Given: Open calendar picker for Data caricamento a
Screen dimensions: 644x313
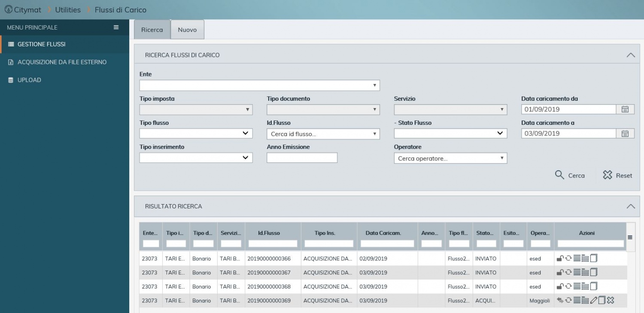Looking at the screenshot, I should pyautogui.click(x=625, y=133).
